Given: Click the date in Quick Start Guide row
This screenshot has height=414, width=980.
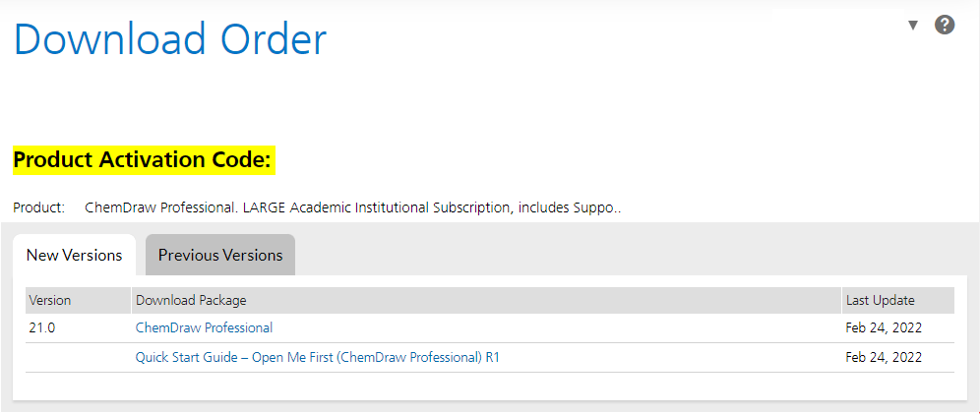Looking at the screenshot, I should click(x=884, y=357).
